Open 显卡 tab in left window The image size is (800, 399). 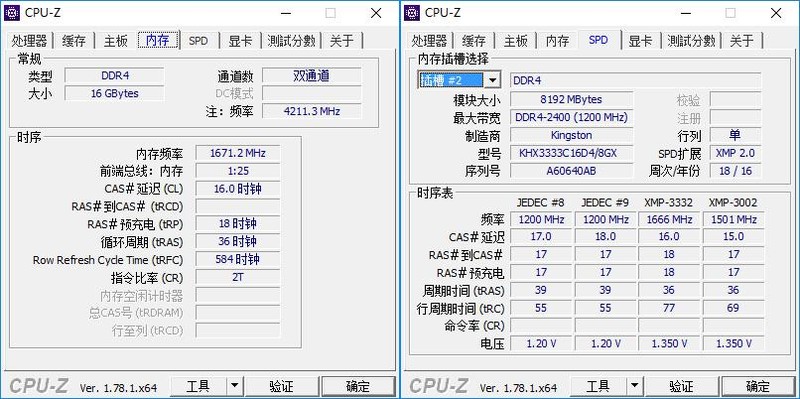(x=240, y=41)
